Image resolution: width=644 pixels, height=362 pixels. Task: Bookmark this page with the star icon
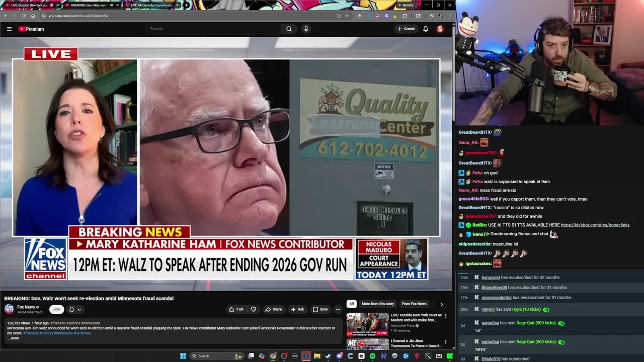(x=347, y=16)
